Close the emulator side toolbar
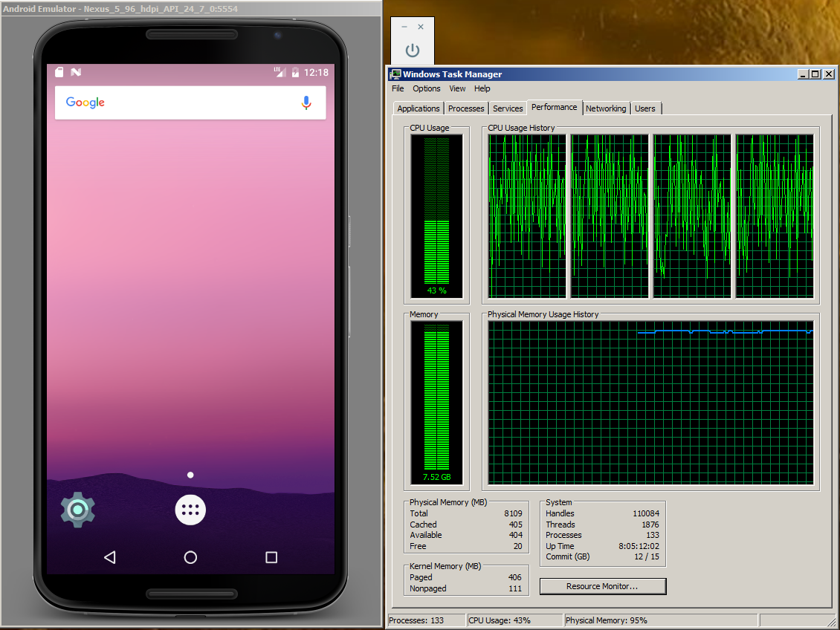 click(421, 27)
